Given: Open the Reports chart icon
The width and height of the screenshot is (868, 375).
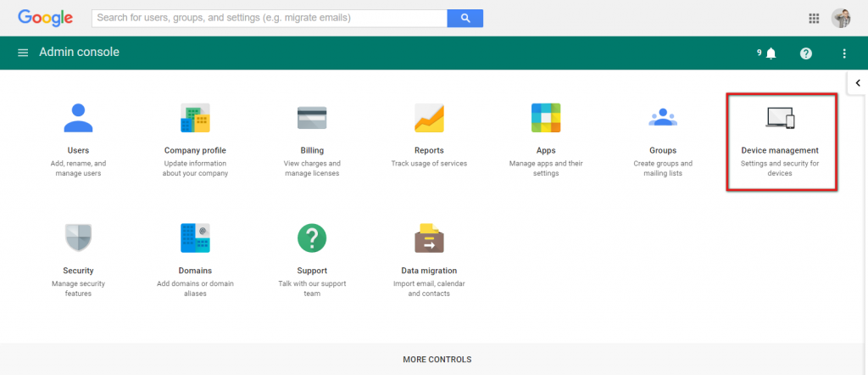Looking at the screenshot, I should click(429, 118).
